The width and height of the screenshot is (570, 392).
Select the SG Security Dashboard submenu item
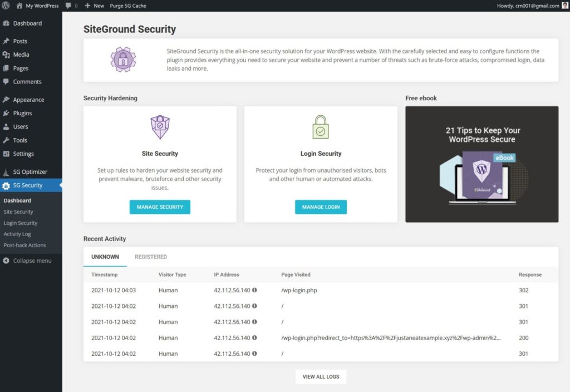[x=17, y=200]
